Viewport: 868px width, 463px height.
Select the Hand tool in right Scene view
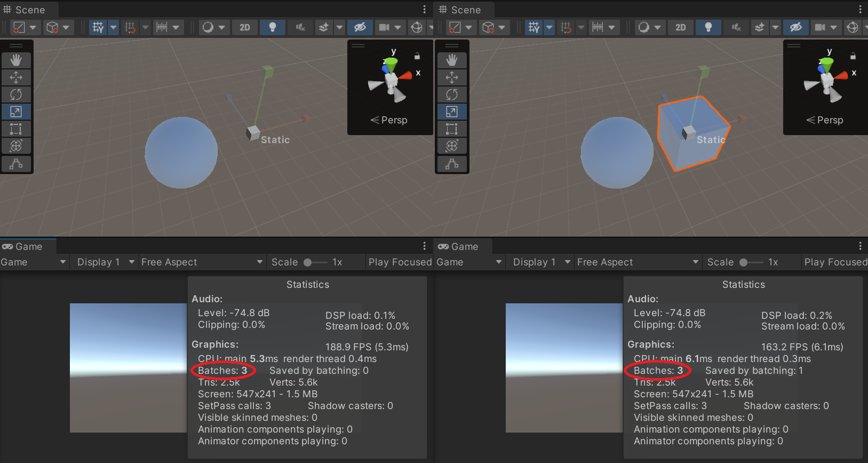452,60
